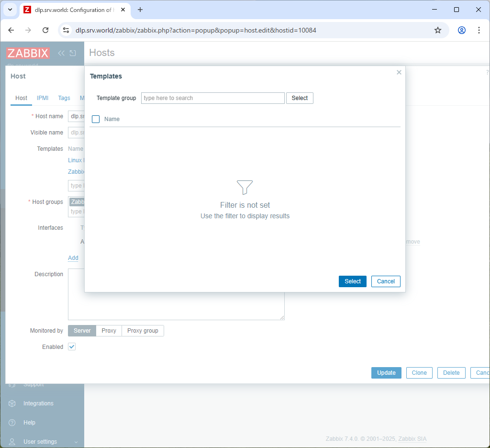Open the Zabbix SIA footer link
This screenshot has width=490, height=448.
pyautogui.click(x=412, y=439)
